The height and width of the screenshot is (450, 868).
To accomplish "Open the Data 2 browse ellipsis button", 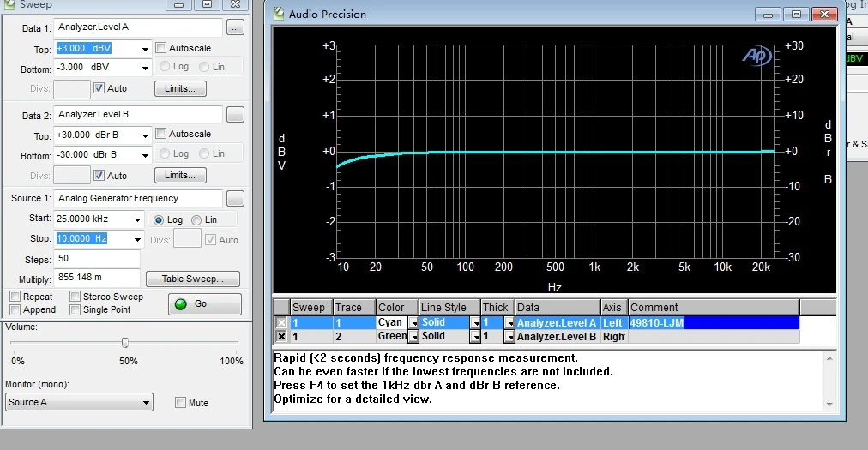I will coord(235,115).
